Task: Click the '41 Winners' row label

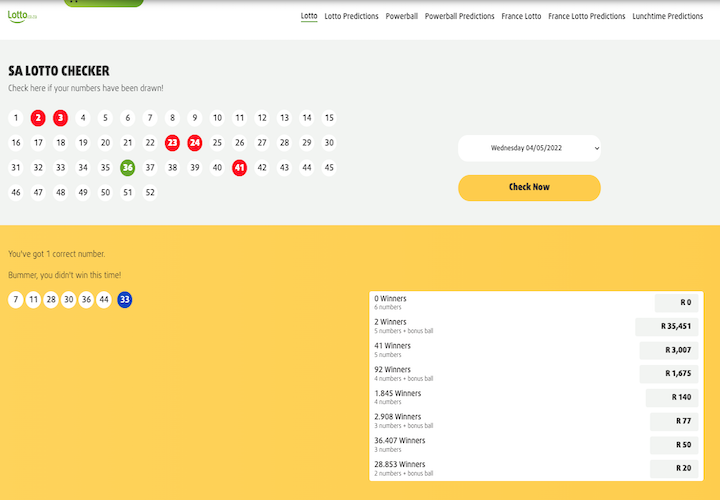Action: [x=392, y=346]
